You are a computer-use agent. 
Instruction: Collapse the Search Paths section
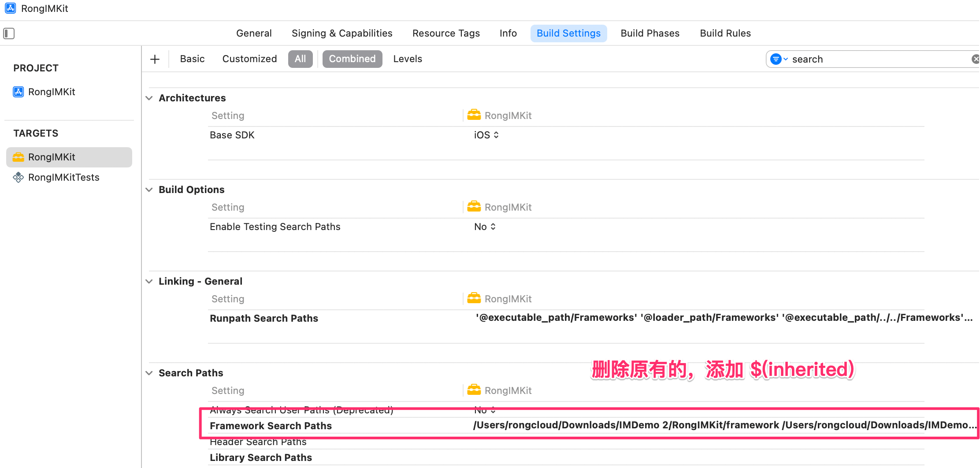pyautogui.click(x=149, y=373)
